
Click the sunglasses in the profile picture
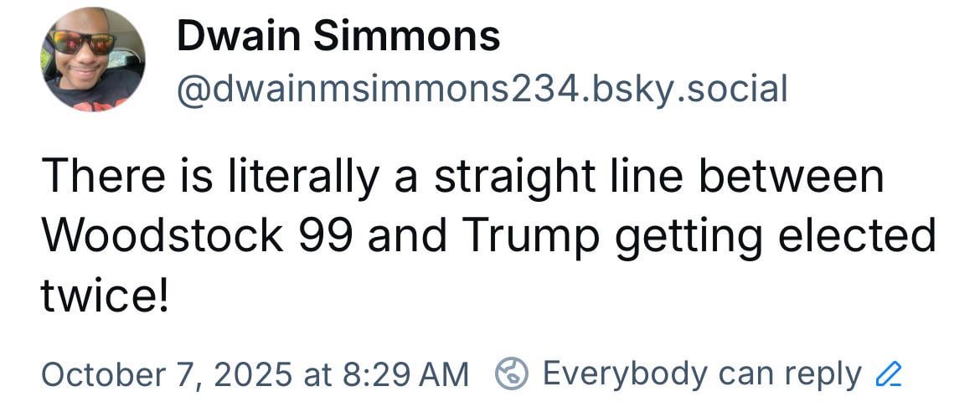point(83,42)
